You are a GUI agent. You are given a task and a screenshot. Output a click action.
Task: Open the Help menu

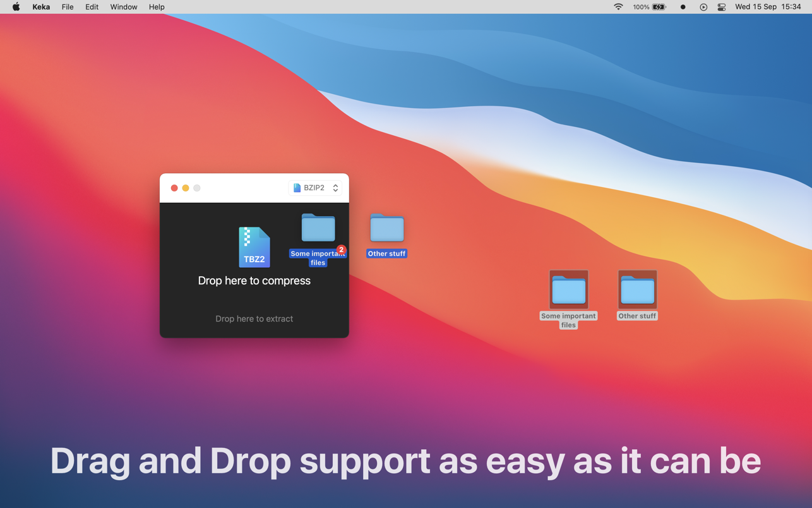[x=157, y=7]
